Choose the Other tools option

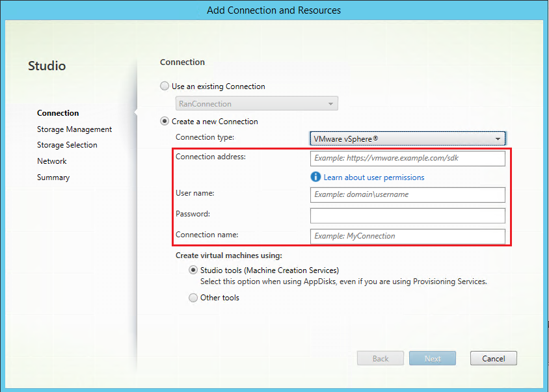193,297
